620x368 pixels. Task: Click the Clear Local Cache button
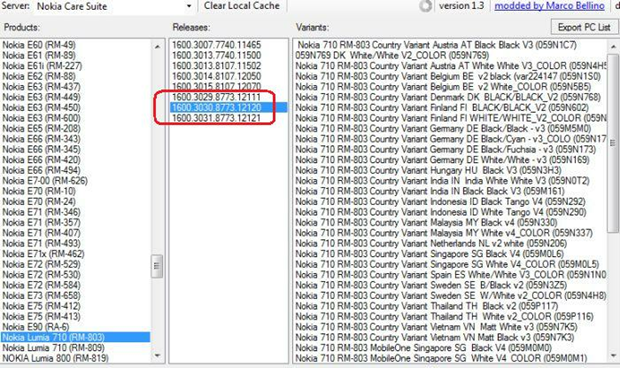(242, 6)
